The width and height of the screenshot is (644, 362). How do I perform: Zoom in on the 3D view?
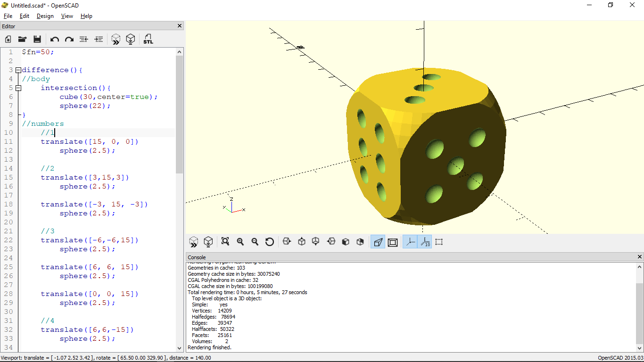tap(240, 242)
